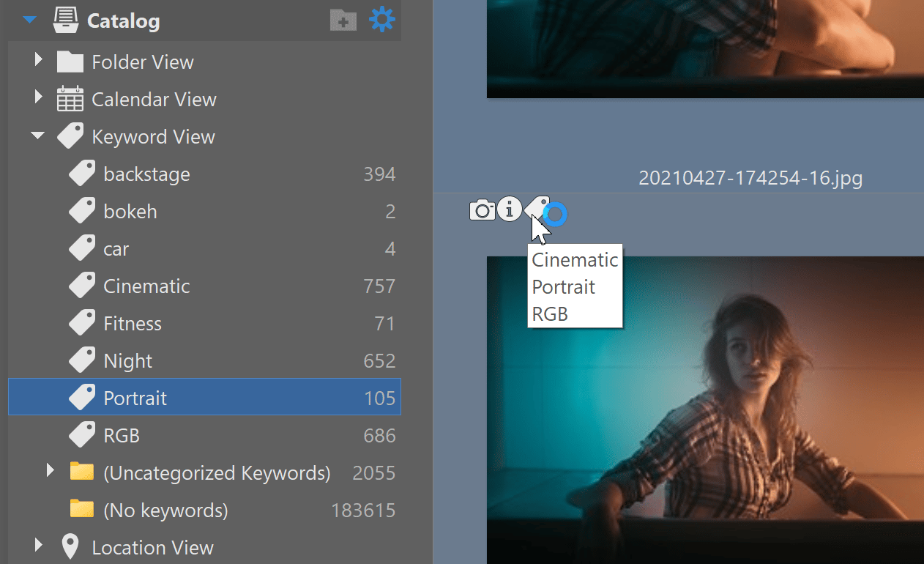Open Folder View

tap(143, 62)
